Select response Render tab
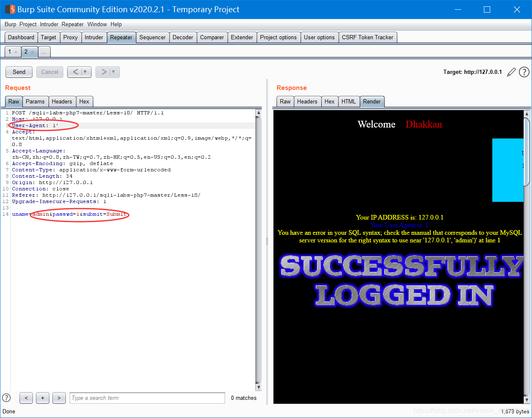This screenshot has width=532, height=418. coord(372,101)
